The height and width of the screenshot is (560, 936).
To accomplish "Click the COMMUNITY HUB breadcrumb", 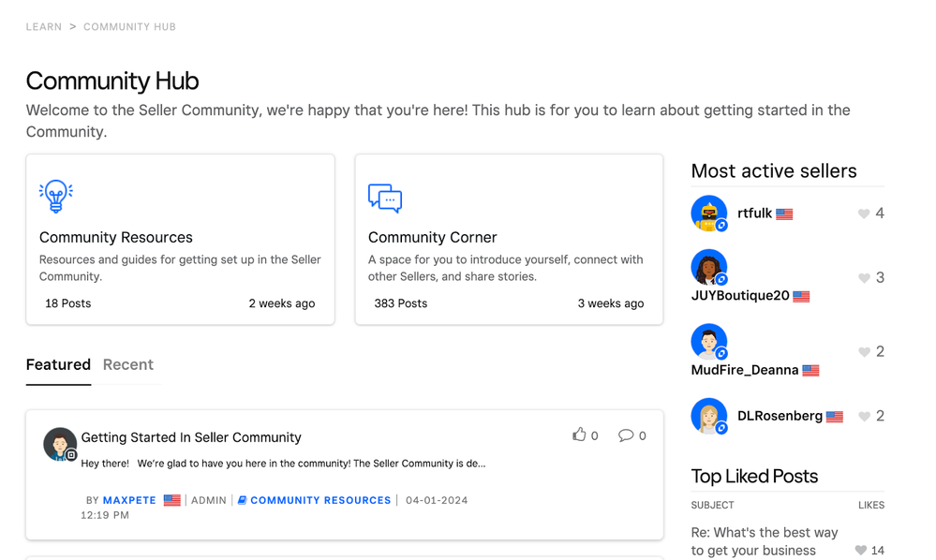I will 129,26.
